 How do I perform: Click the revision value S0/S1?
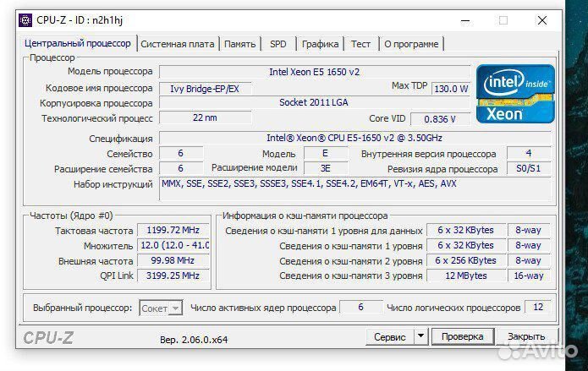529,168
